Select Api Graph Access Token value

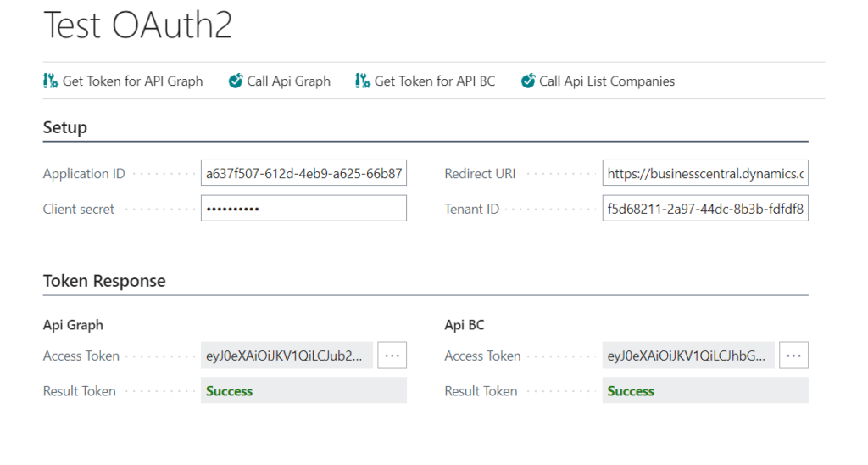(x=287, y=356)
